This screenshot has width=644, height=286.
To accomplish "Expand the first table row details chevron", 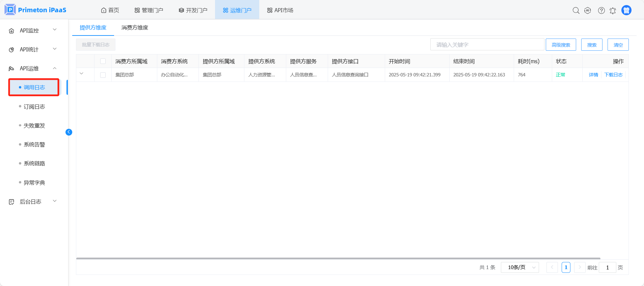I will [x=81, y=74].
